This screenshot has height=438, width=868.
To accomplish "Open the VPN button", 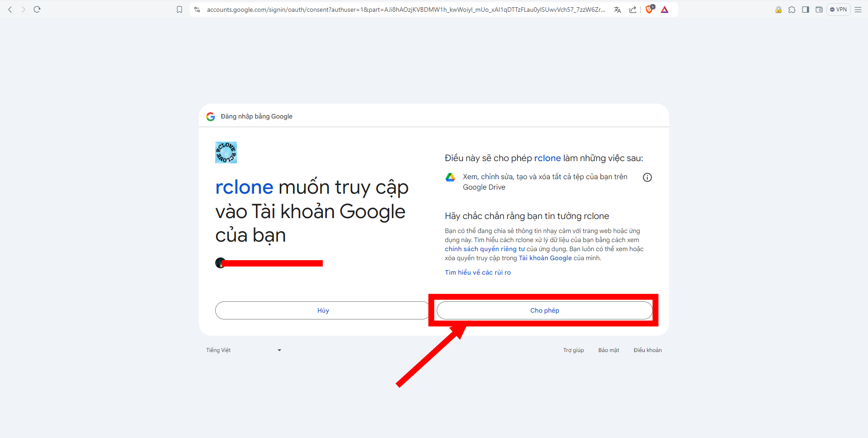I will click(839, 10).
